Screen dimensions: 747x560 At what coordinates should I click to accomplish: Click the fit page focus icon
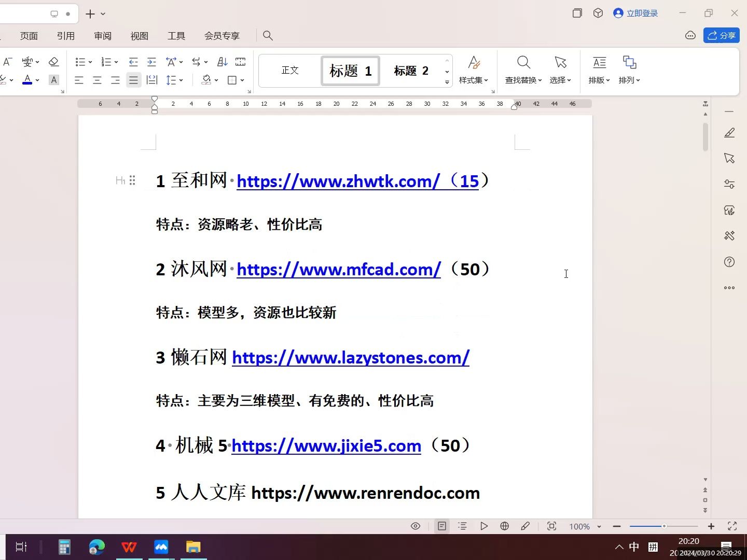coord(551,526)
